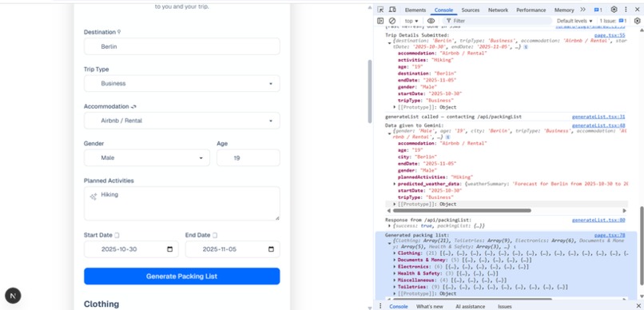Image resolution: width=644 pixels, height=310 pixels.
Task: Open the Performance tab
Action: tap(531, 10)
